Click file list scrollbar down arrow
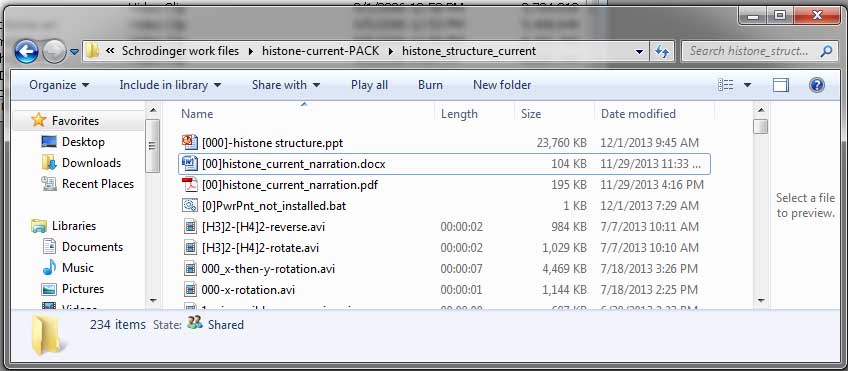The width and height of the screenshot is (848, 371). pos(761,300)
